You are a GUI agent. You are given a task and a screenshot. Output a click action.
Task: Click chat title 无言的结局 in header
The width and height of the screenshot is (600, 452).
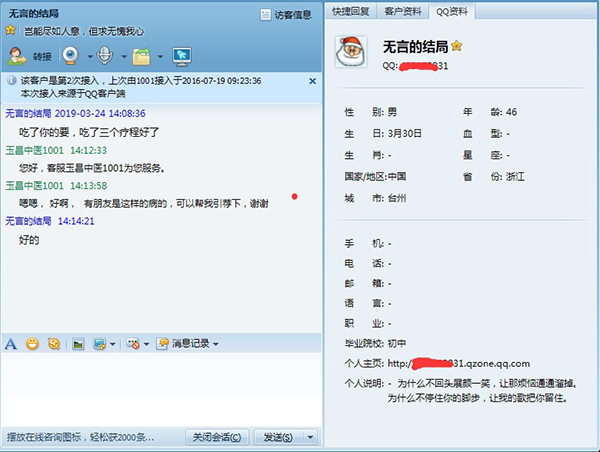pos(33,14)
